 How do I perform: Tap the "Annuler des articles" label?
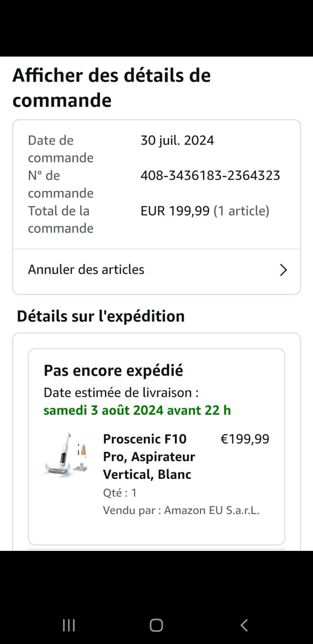[86, 269]
